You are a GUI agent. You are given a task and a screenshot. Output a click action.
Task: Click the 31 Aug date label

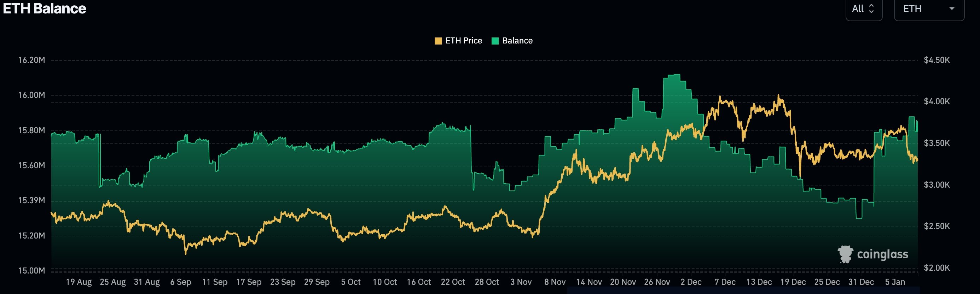tap(147, 282)
